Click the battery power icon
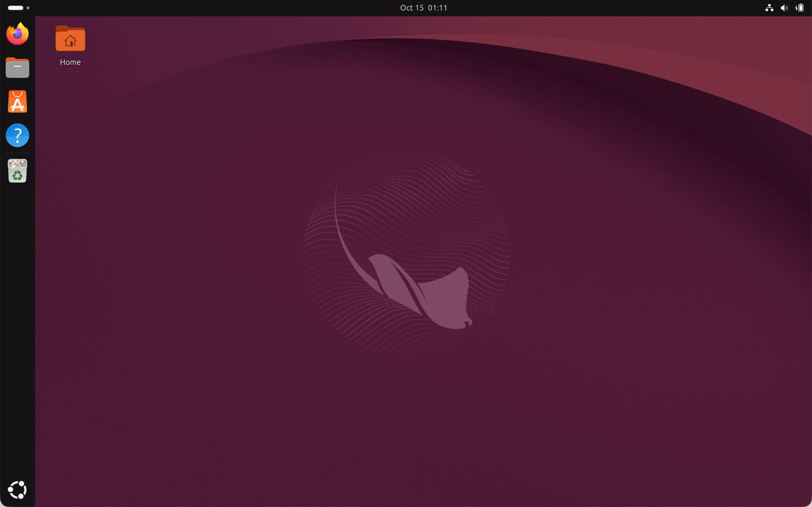The width and height of the screenshot is (812, 507). coord(799,8)
